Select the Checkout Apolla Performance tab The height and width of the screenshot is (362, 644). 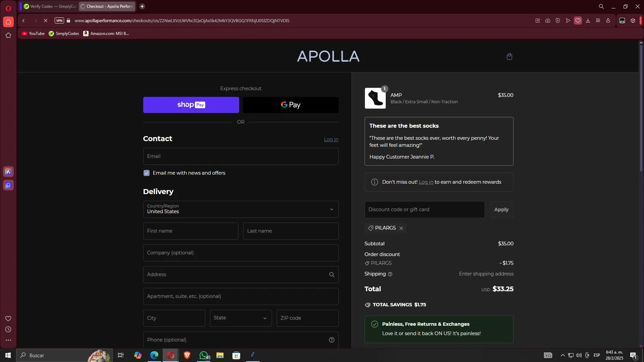point(107,6)
